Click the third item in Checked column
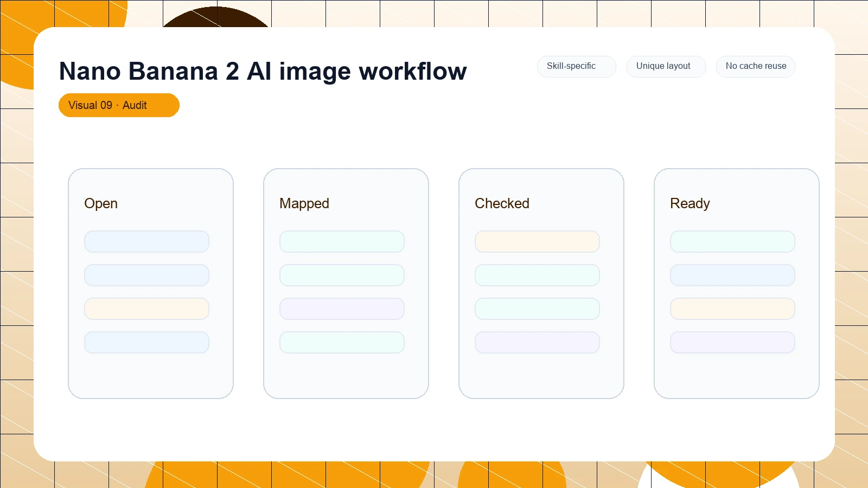 point(537,309)
